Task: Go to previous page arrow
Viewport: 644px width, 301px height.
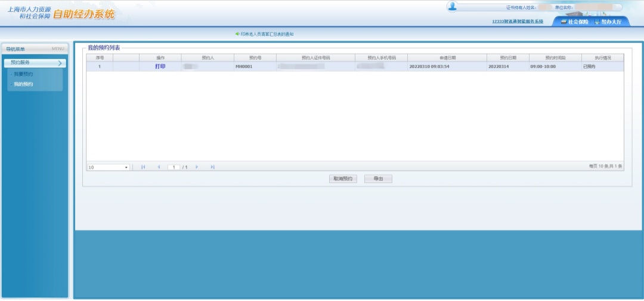Action: point(159,167)
